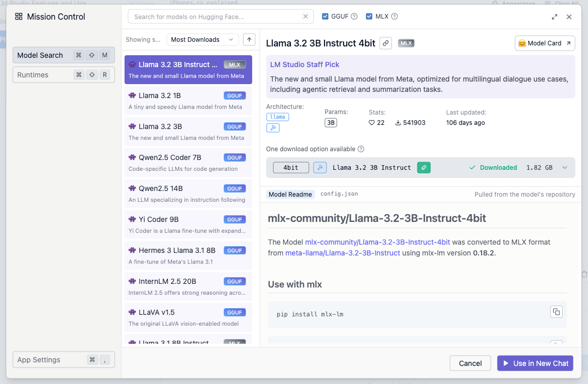Open the Model Search section
Viewport: 588px width, 384px height.
(64, 55)
